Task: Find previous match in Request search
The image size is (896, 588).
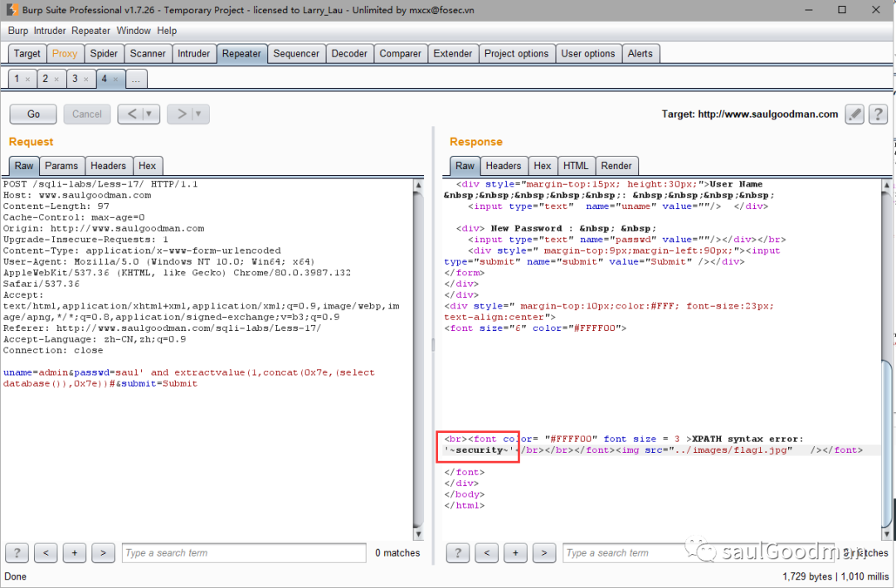Action: point(46,553)
